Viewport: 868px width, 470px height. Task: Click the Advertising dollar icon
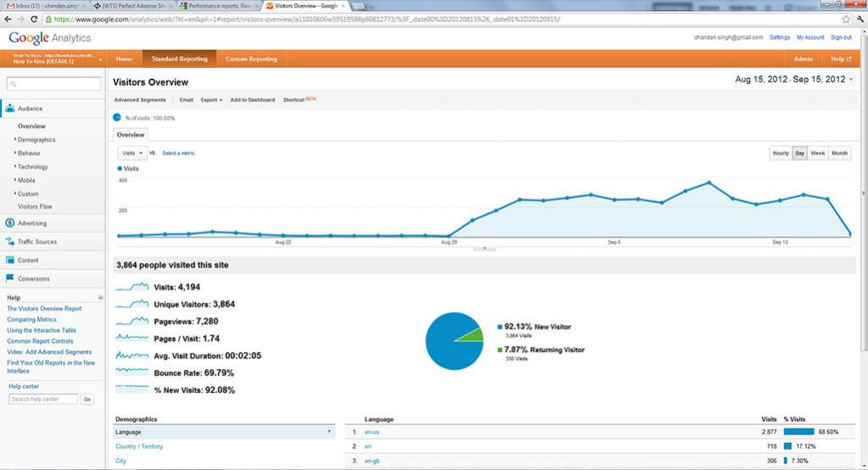click(9, 223)
